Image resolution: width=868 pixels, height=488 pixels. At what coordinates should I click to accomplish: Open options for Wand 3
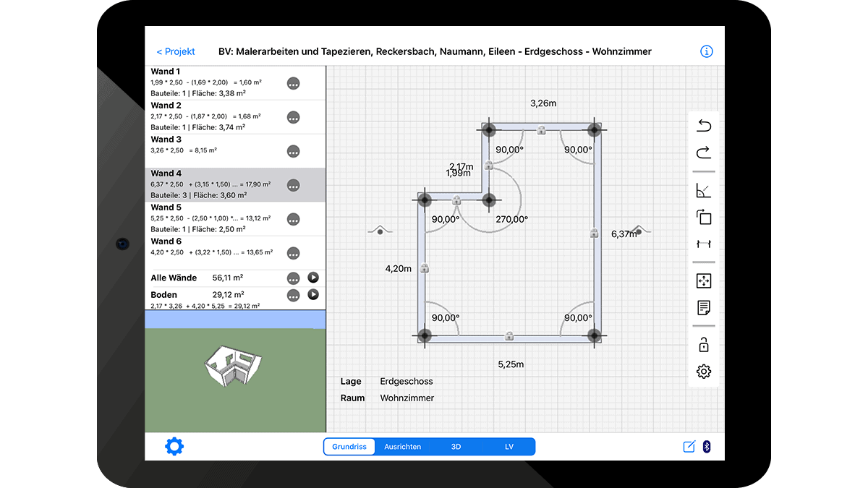[x=293, y=151]
